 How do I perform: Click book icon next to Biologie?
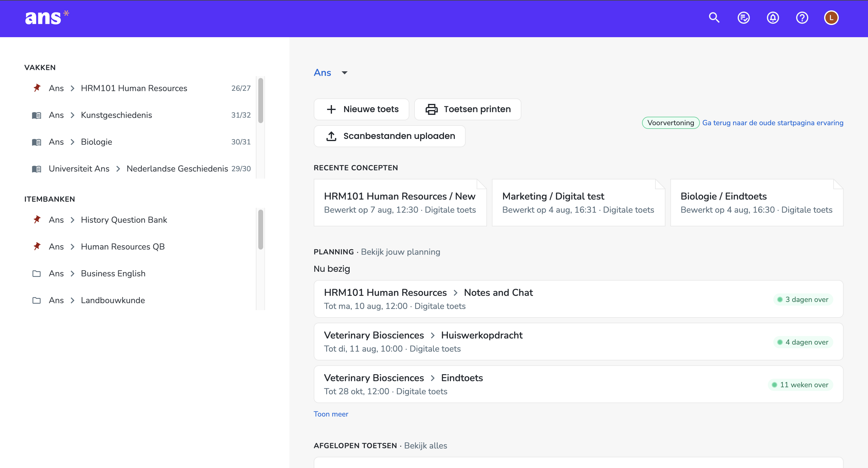coord(36,142)
